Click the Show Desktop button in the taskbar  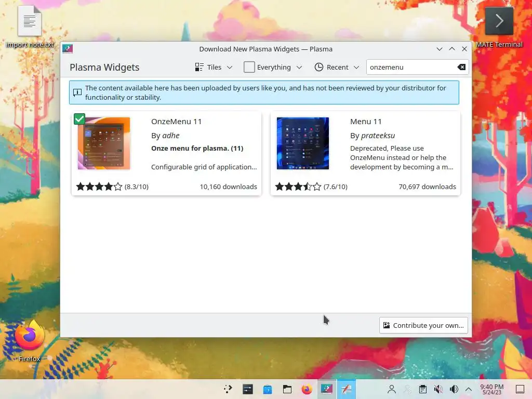(520, 389)
